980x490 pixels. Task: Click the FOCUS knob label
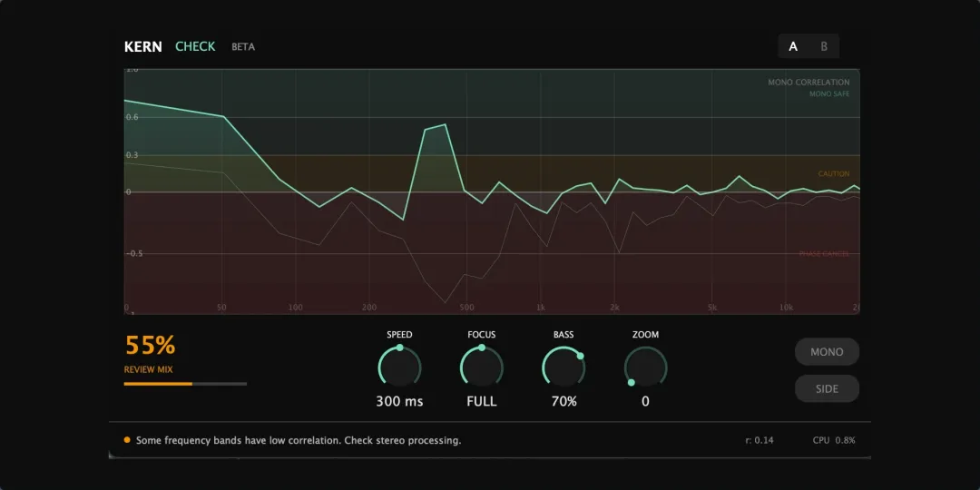pos(481,334)
